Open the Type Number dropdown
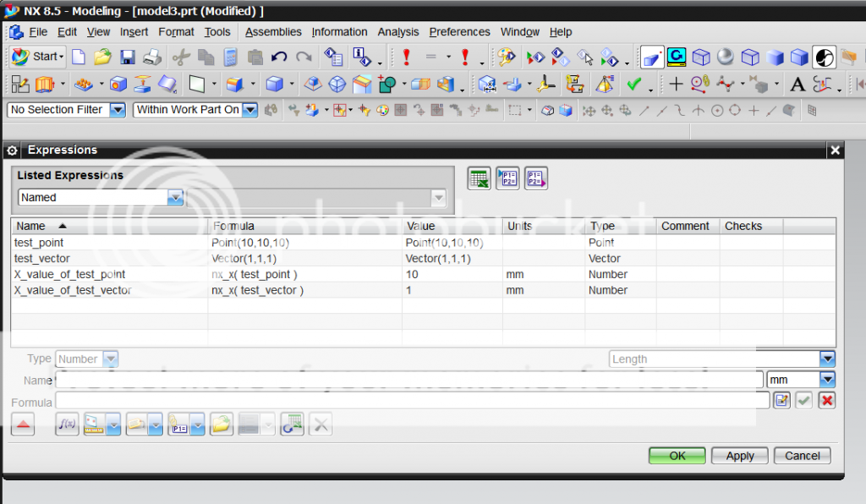The height and width of the screenshot is (504, 866). coord(111,359)
